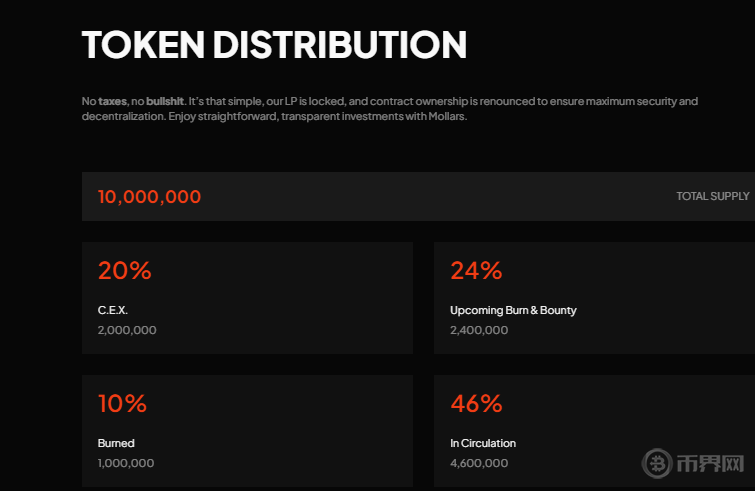
Task: Select the C.E.X. label
Action: coord(113,310)
